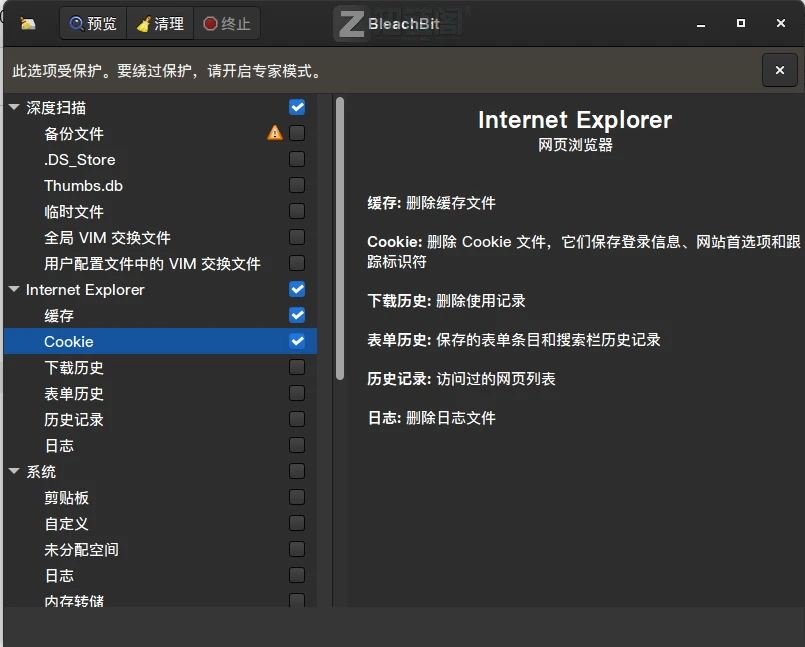Select the 临时文件 row
This screenshot has height=647, width=805.
click(160, 211)
